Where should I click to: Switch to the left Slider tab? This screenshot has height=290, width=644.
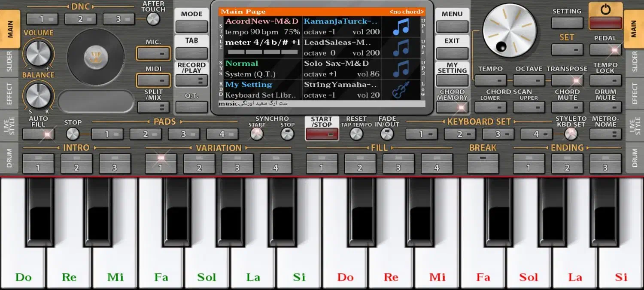tap(9, 61)
